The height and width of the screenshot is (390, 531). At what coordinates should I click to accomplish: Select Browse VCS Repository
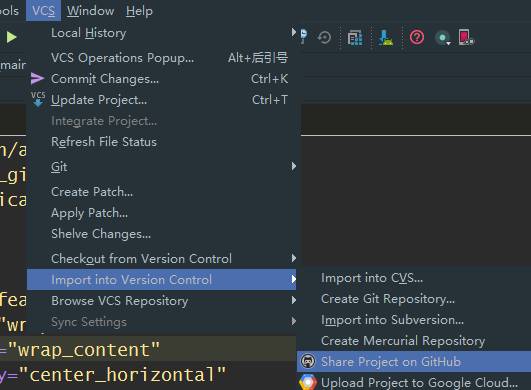[x=161, y=301]
